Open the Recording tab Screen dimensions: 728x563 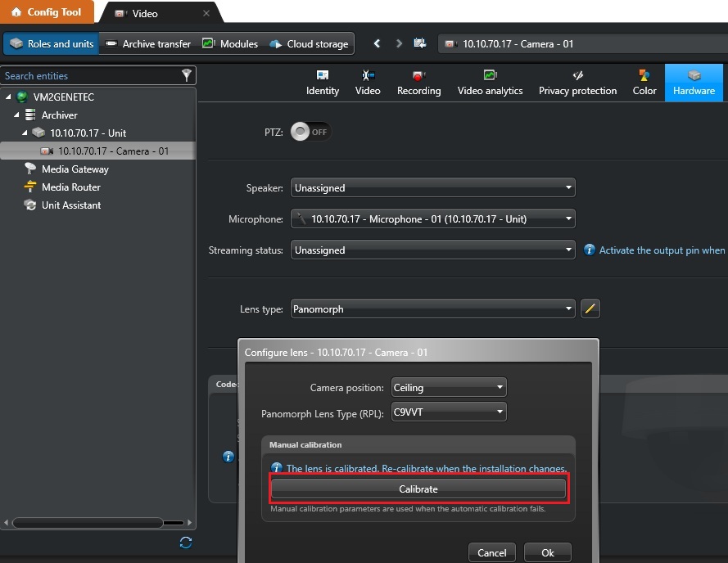(x=418, y=83)
